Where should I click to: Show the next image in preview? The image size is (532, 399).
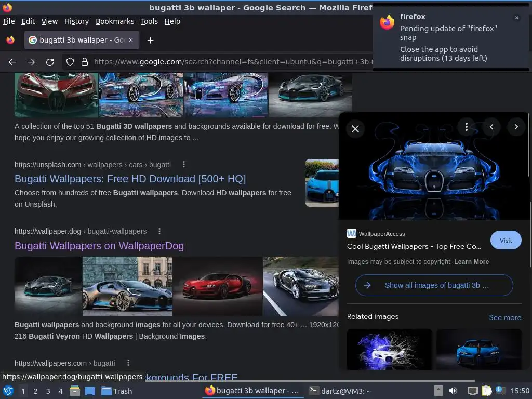(516, 127)
